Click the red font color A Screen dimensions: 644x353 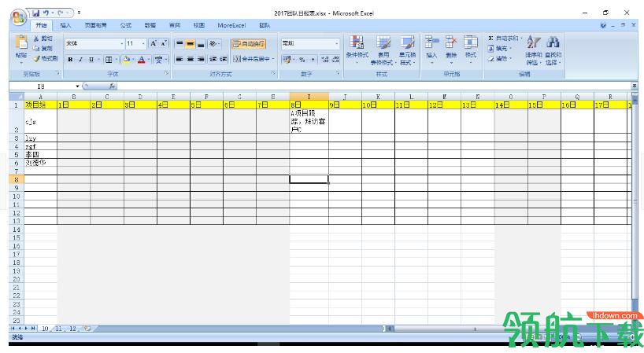click(x=142, y=60)
